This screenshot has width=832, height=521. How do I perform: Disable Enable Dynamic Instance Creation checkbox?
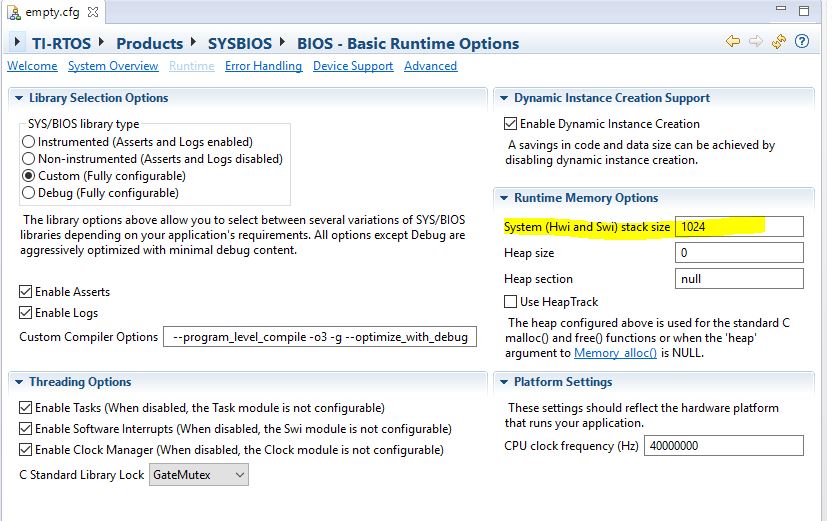[511, 124]
